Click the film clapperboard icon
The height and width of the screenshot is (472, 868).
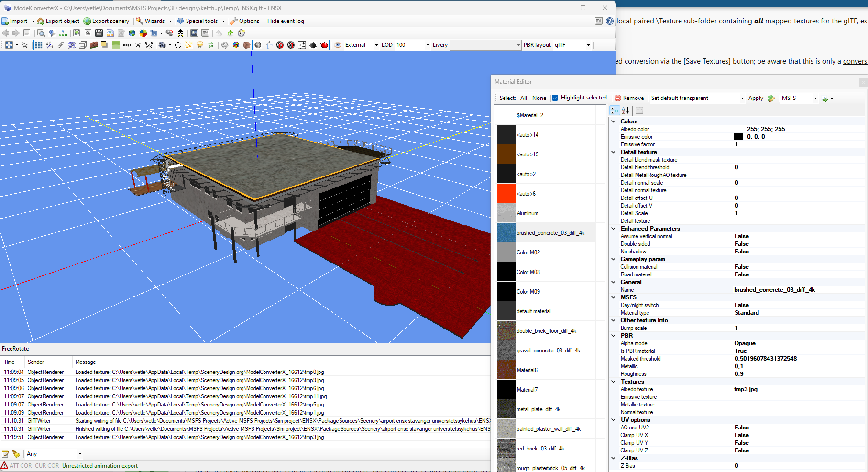coord(99,33)
